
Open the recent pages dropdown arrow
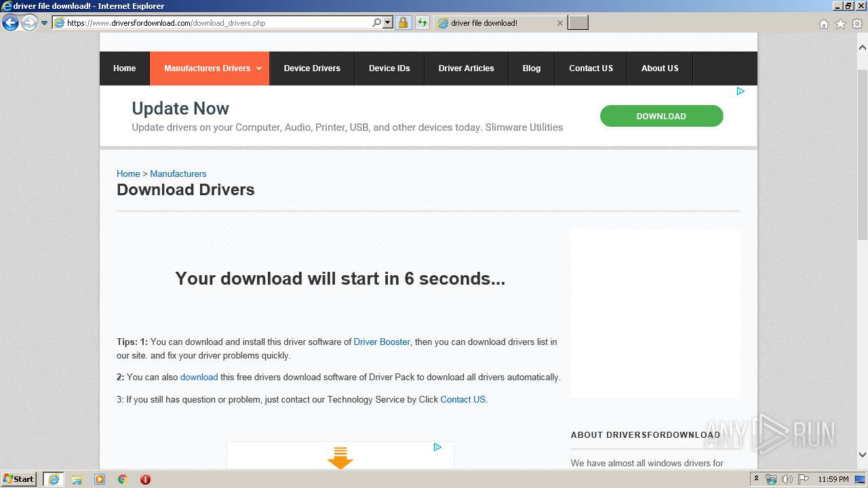pos(45,23)
